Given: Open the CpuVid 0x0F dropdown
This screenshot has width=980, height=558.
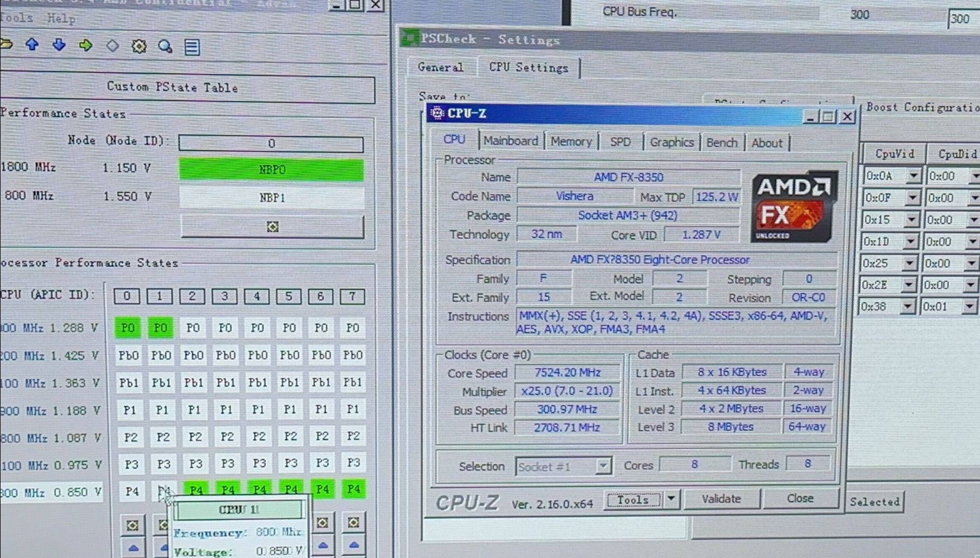Looking at the screenshot, I should point(913,198).
